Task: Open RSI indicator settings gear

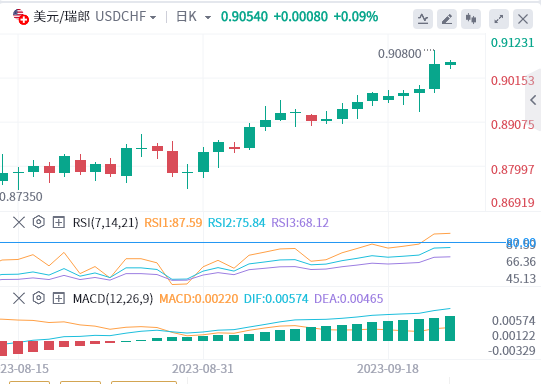Action: (39, 222)
